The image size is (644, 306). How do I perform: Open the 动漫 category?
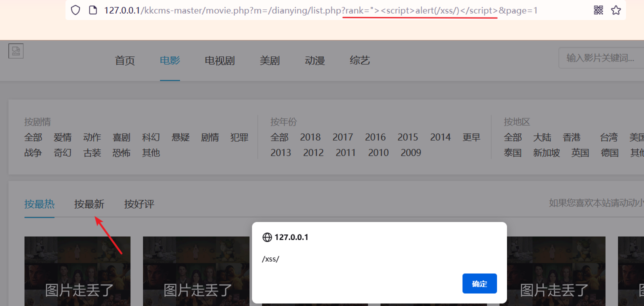tap(314, 60)
